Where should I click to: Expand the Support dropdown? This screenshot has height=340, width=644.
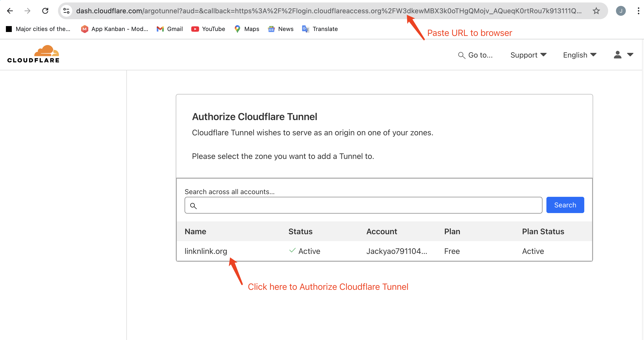pos(528,55)
